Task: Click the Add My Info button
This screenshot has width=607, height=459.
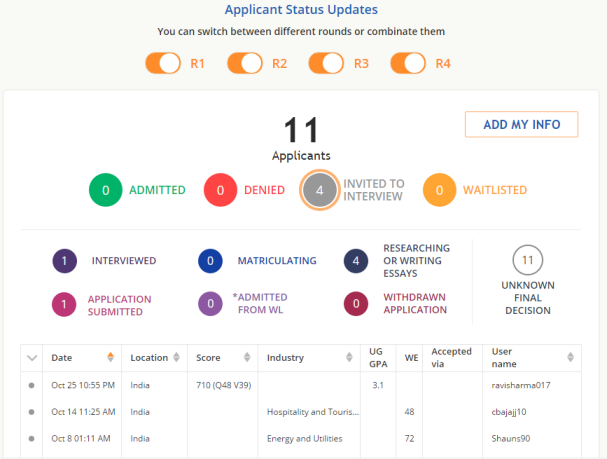Action: pos(521,125)
